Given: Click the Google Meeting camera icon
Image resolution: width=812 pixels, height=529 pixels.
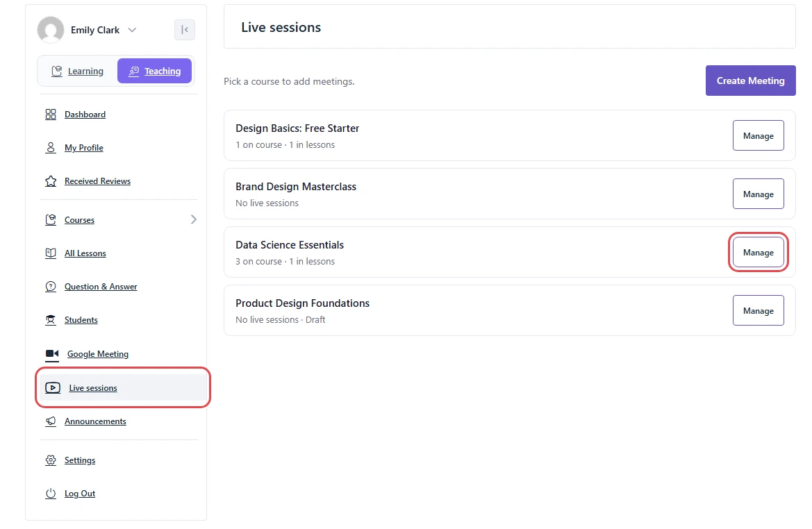Looking at the screenshot, I should 52,354.
